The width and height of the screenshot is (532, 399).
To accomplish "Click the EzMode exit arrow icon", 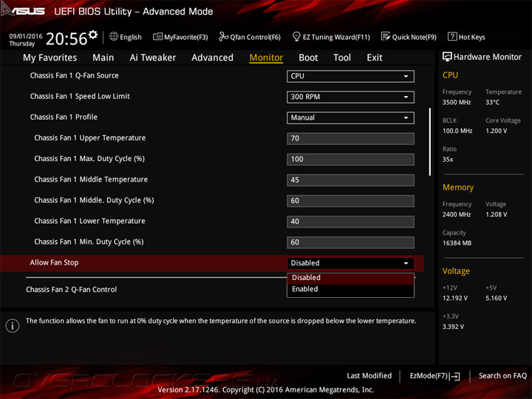I will (455, 376).
